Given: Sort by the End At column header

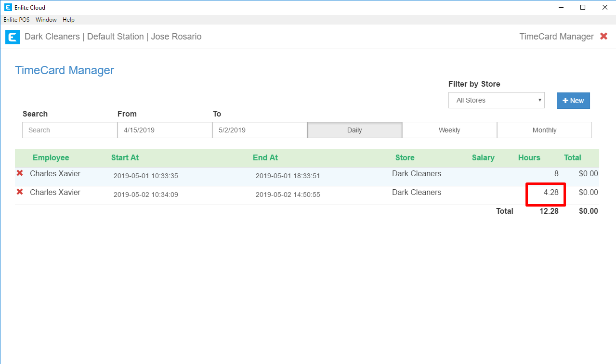Looking at the screenshot, I should (265, 158).
